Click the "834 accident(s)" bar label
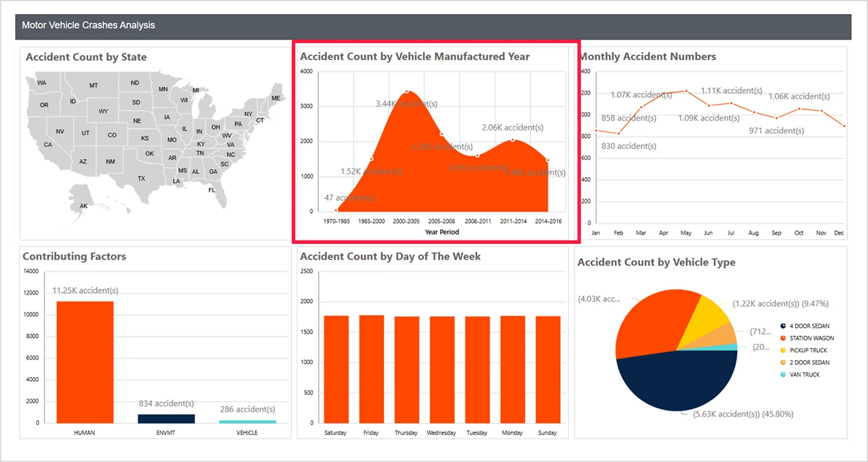Image resolution: width=868 pixels, height=462 pixels. pos(166,404)
